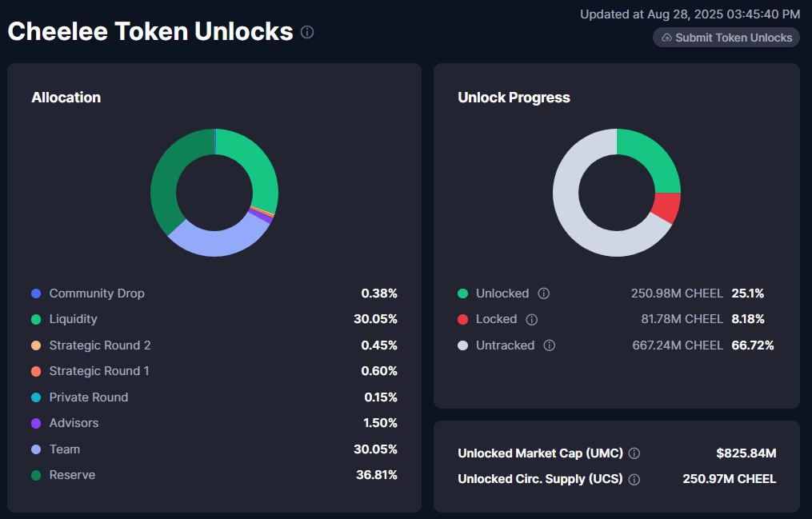
Task: Click the Strategic Round 1 legend dot
Action: click(36, 371)
